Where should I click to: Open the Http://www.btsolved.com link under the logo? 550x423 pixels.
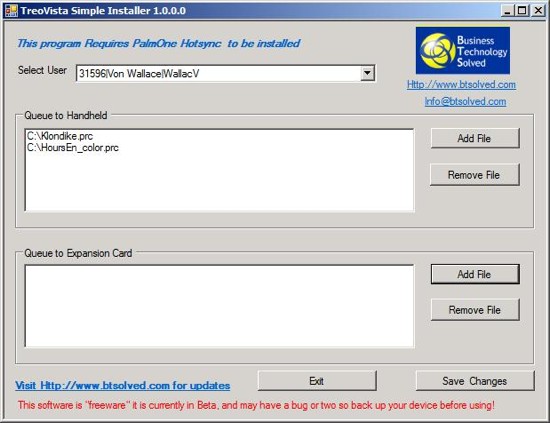pyautogui.click(x=461, y=85)
